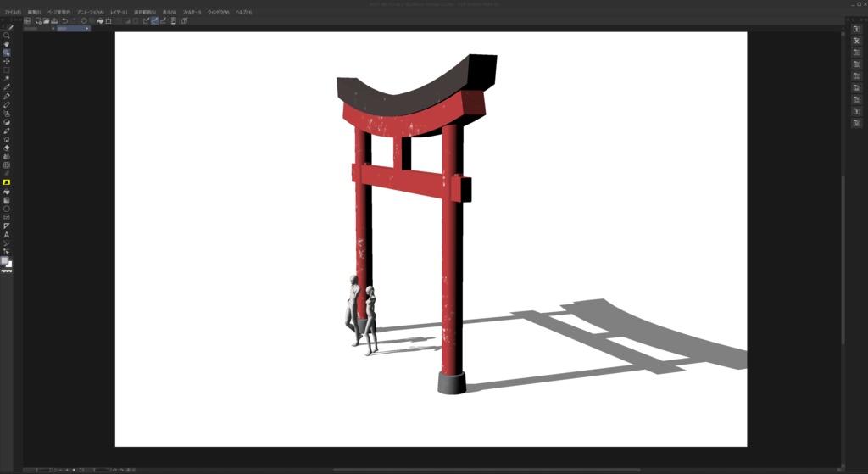
Task: Select the active highlighted canvas tab
Action: tap(73, 28)
